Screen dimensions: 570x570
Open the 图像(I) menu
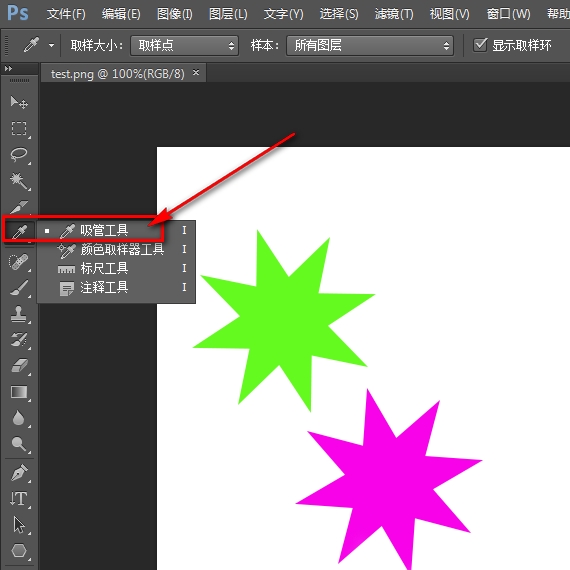tap(174, 14)
